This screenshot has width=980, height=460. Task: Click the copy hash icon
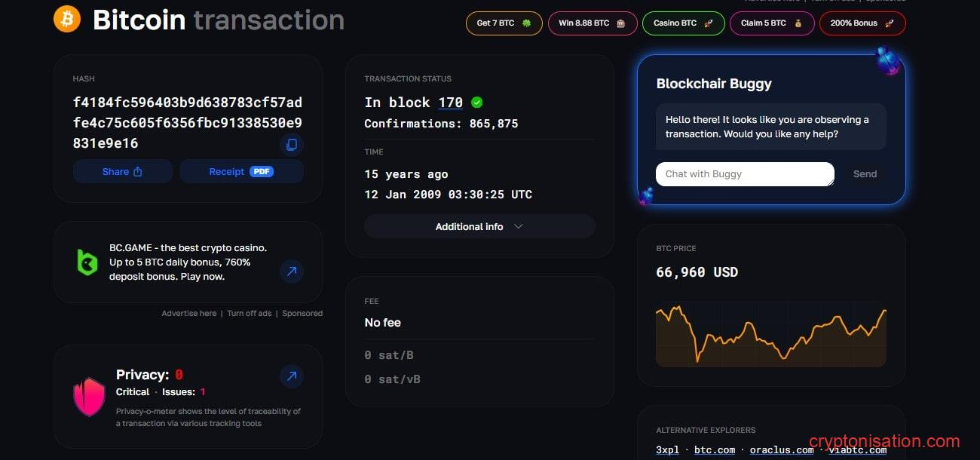pyautogui.click(x=292, y=145)
